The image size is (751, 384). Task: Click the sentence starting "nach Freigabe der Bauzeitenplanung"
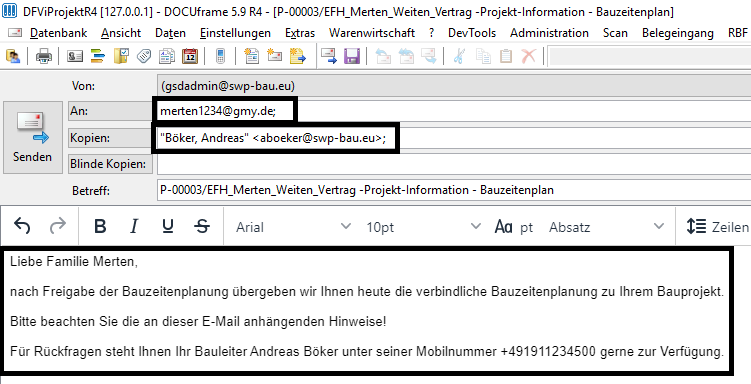click(367, 292)
